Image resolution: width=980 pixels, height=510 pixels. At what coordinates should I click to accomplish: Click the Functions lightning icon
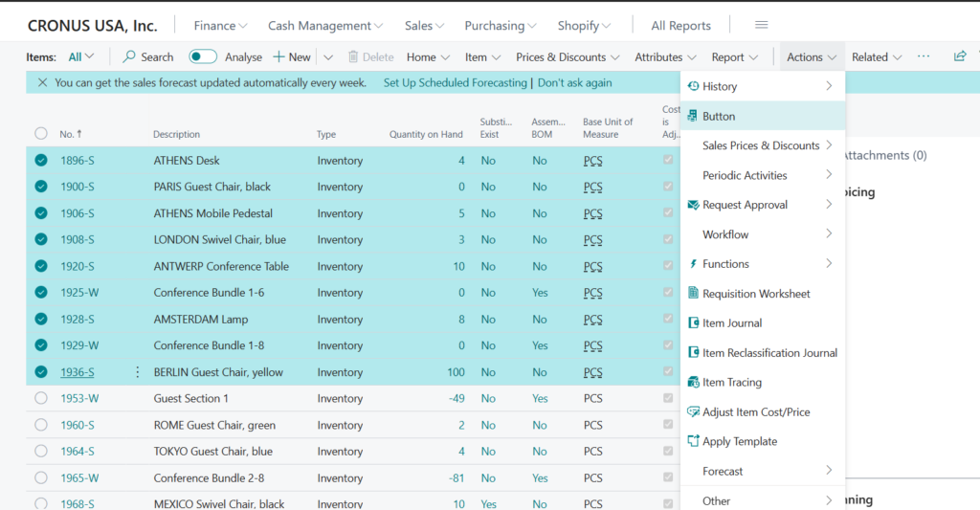693,264
